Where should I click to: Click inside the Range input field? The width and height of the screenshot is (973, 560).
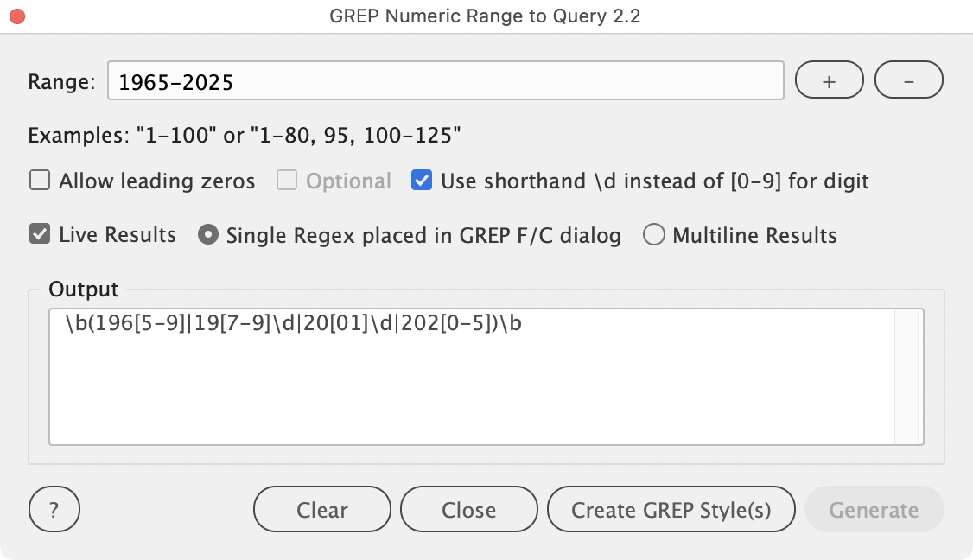click(x=445, y=82)
